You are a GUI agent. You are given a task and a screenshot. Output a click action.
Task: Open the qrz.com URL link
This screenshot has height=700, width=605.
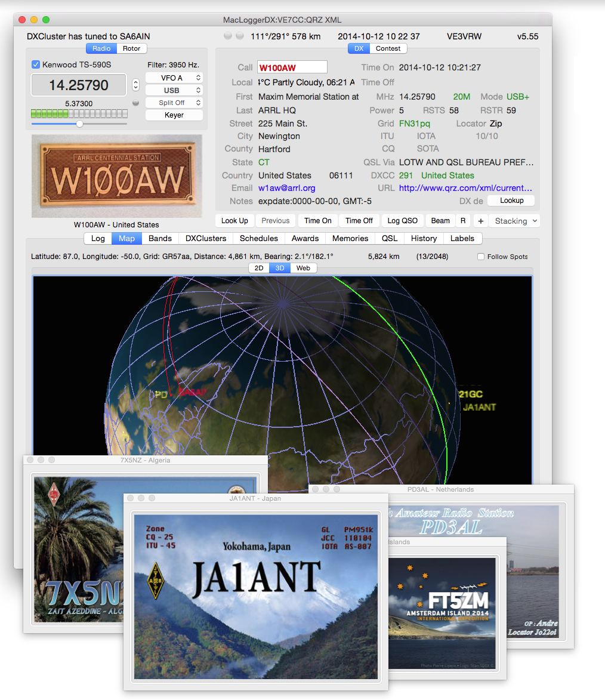[466, 188]
